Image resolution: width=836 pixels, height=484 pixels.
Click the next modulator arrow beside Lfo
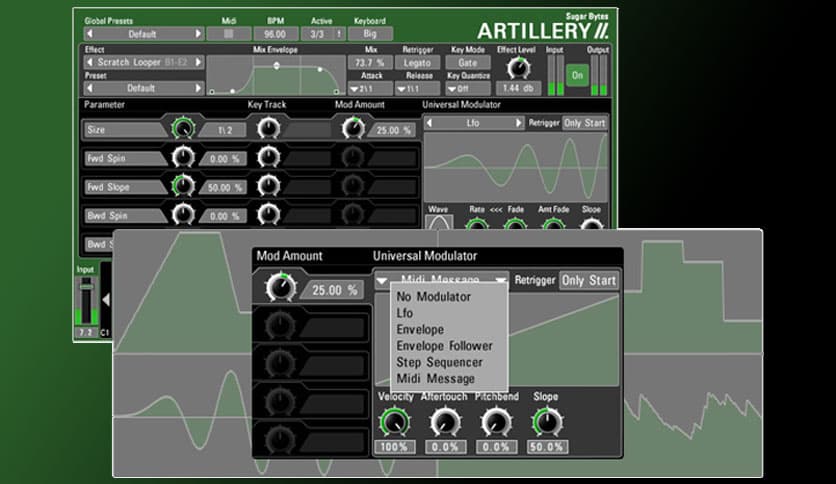[x=518, y=123]
